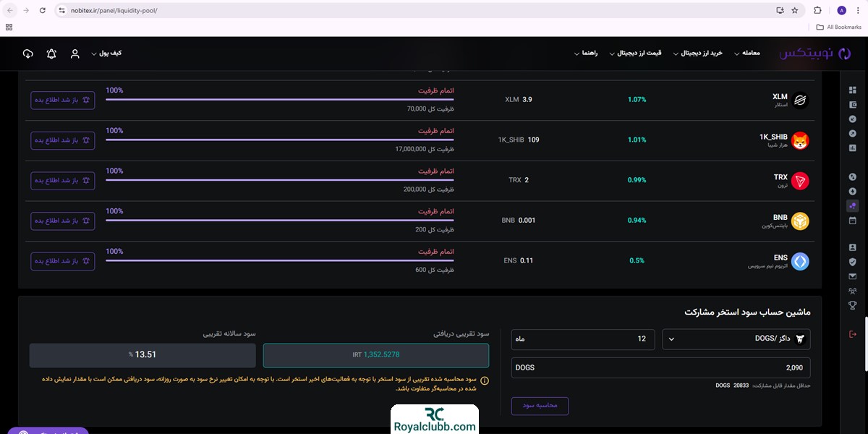Click the notify button in BNB row

[x=62, y=221]
